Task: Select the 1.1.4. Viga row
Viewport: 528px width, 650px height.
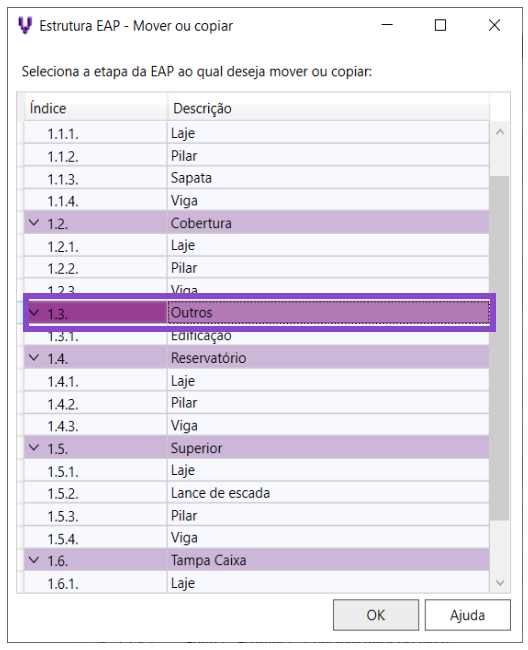Action: 257,201
